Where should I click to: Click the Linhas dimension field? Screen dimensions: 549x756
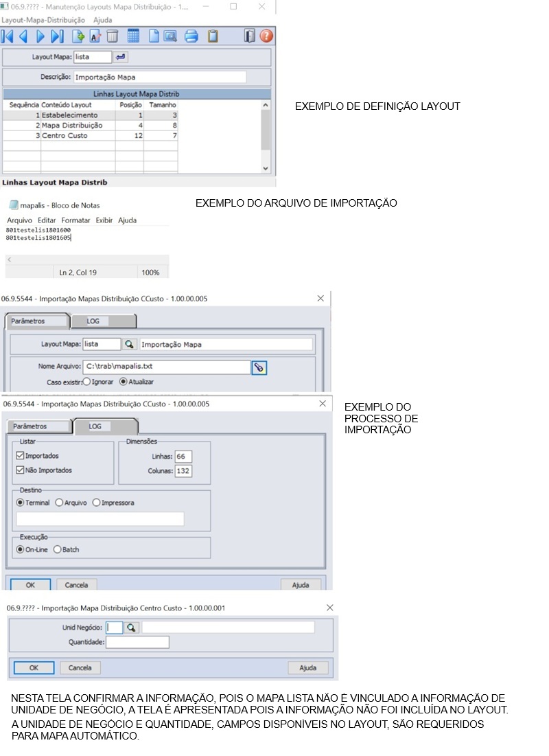click(183, 456)
